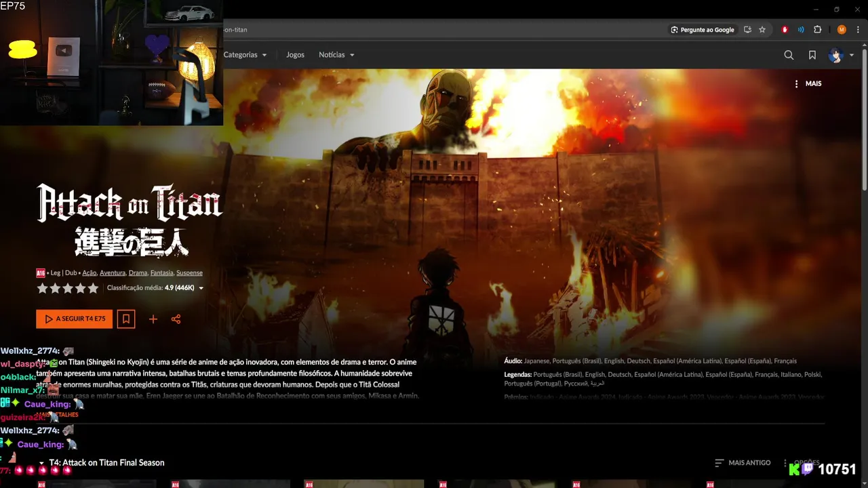868x488 pixels.
Task: Open the Fantasia genre link
Action: coord(161,272)
